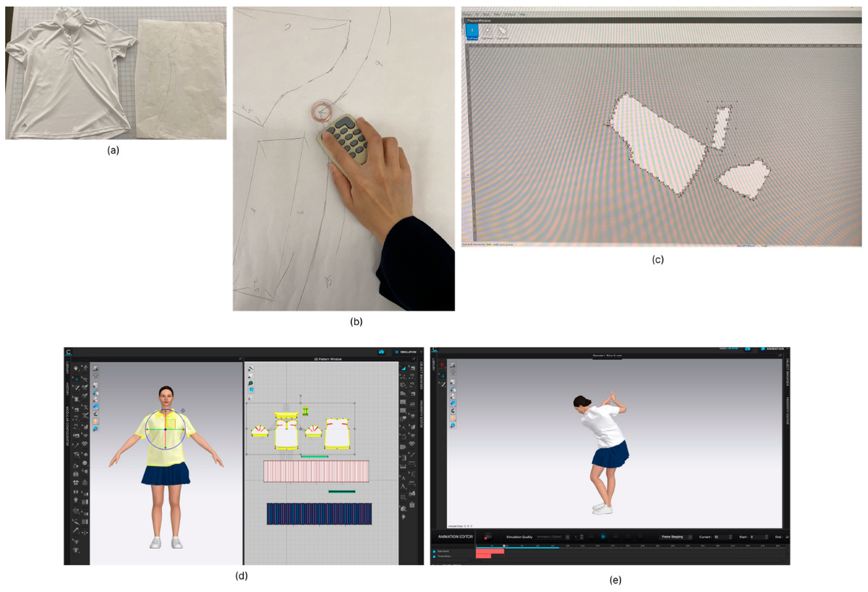Screen dimensions: 868x592
Task: Click the transform gizmo center on the avatar
Action: [x=165, y=429]
